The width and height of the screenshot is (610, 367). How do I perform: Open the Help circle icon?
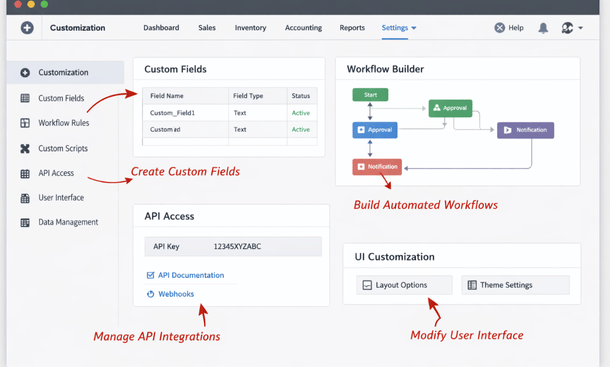click(x=500, y=28)
